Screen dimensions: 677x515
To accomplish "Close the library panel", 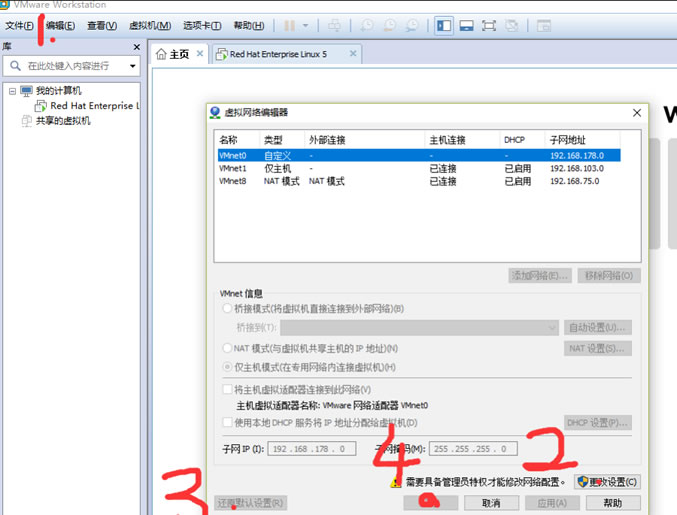I will pos(137,47).
